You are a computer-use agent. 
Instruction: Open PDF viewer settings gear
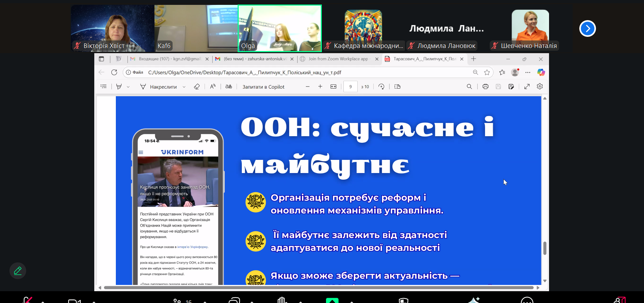[540, 87]
